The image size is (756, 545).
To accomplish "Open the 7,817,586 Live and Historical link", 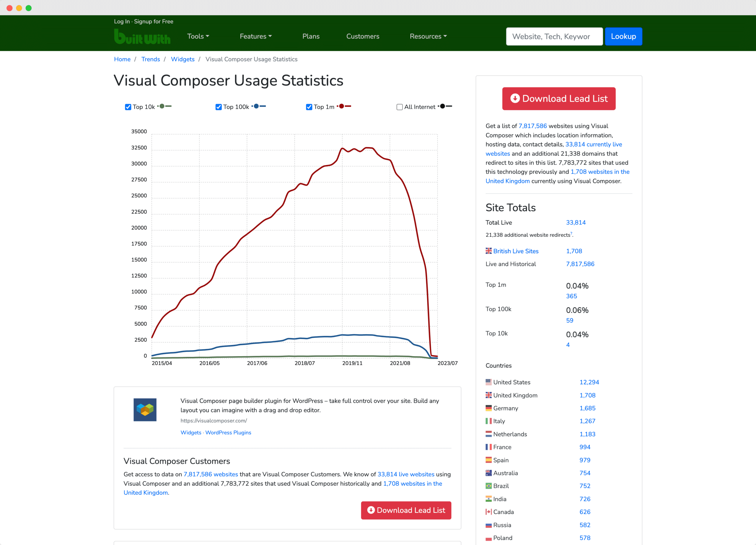I will 580,264.
